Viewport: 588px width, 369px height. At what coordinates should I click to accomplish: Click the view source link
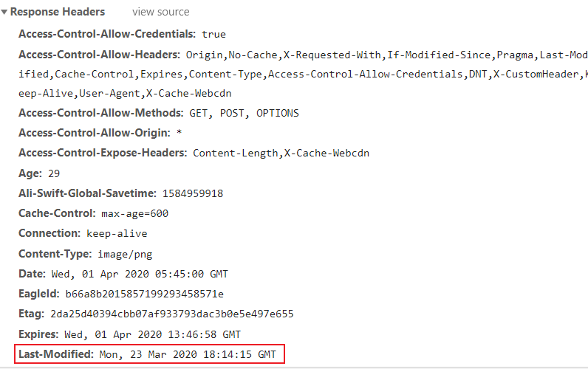pyautogui.click(x=161, y=12)
